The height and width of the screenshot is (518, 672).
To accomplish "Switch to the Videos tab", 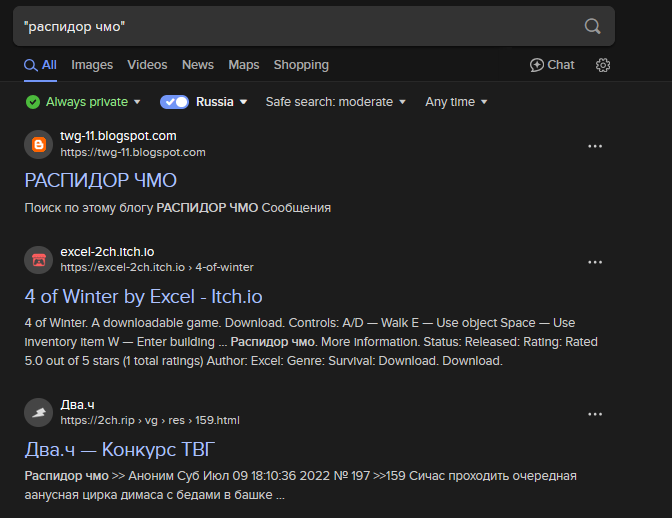I will pyautogui.click(x=147, y=65).
